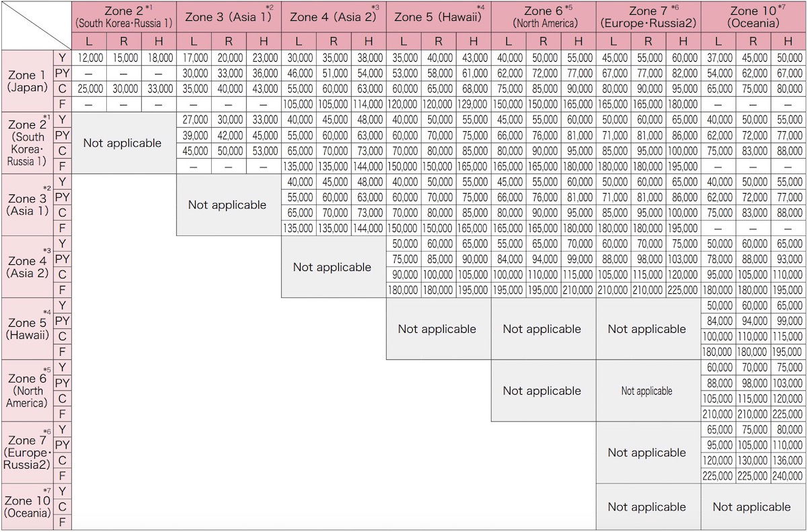Select the 114,000 mileage cell
The height and width of the screenshot is (532, 807).
[x=369, y=105]
